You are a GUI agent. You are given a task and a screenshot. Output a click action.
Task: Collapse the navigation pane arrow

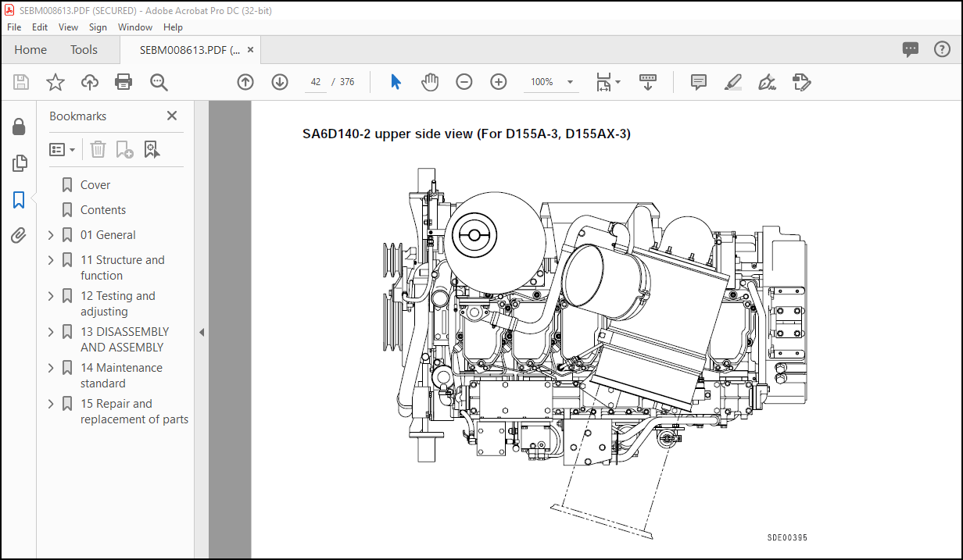201,332
